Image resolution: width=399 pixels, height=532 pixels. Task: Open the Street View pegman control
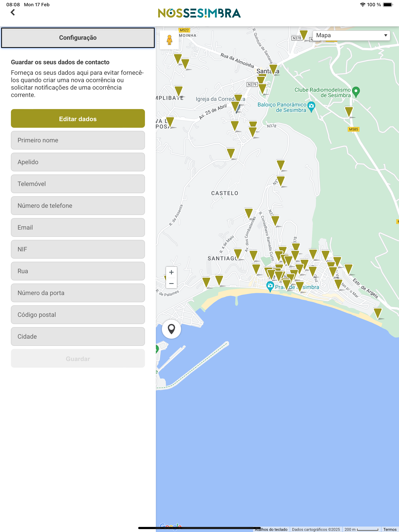pyautogui.click(x=169, y=40)
